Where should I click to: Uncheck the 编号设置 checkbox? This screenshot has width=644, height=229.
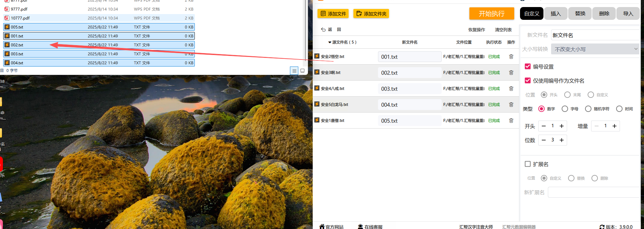point(528,66)
